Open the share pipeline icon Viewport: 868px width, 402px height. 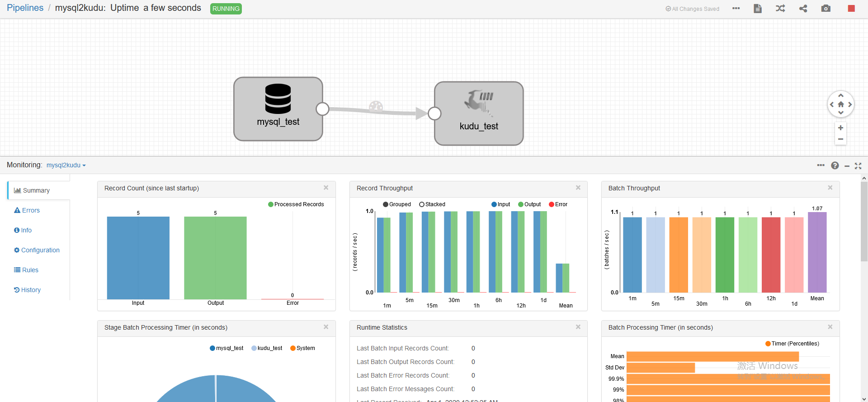coord(803,9)
